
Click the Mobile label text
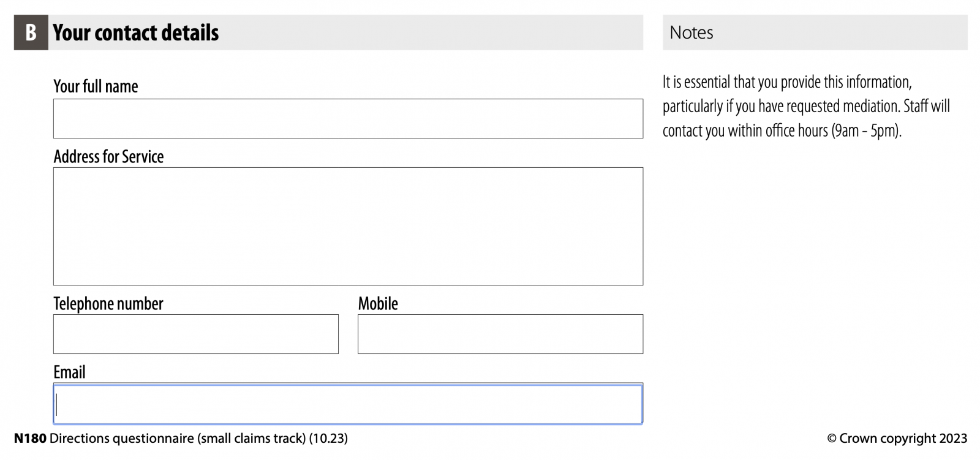378,304
